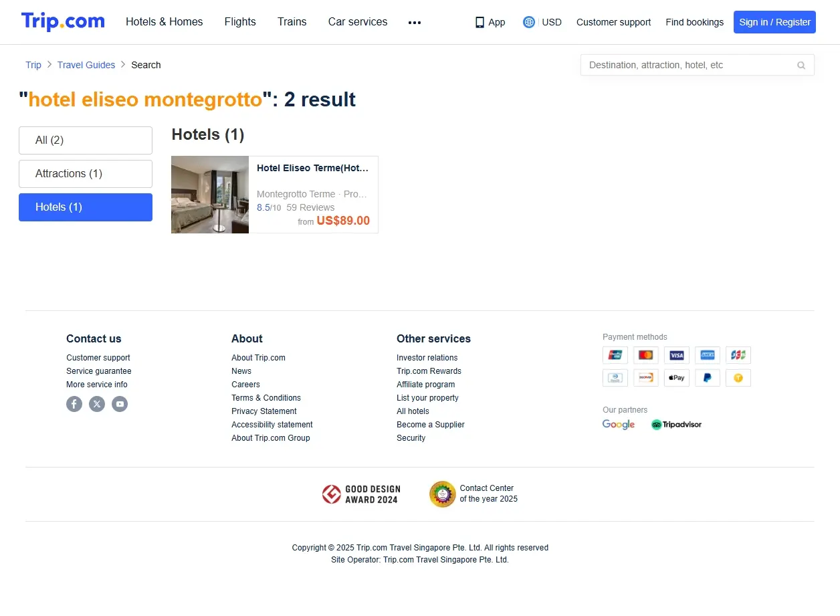The height and width of the screenshot is (616, 840).
Task: Open the more services ellipsis menu
Action: (x=415, y=22)
